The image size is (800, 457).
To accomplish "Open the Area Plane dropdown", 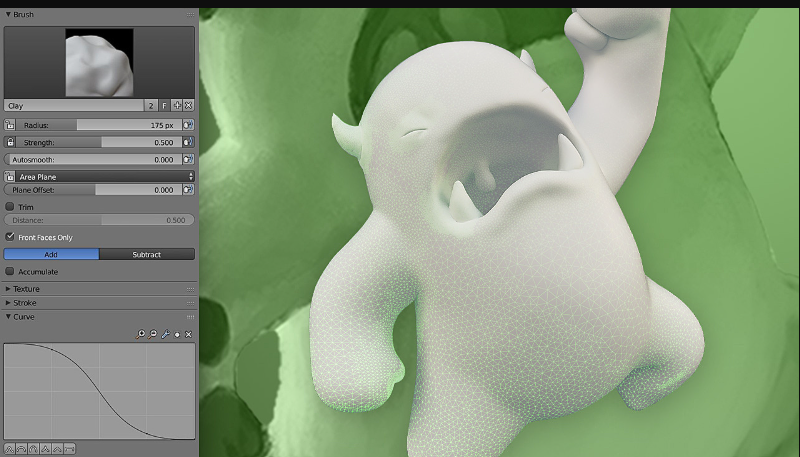I will tap(105, 177).
